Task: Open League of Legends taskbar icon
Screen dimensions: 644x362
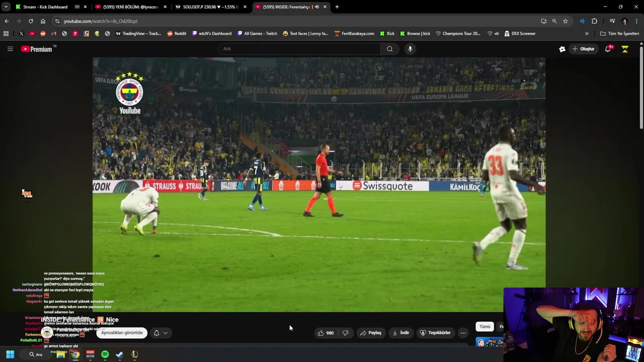Action: point(134,354)
